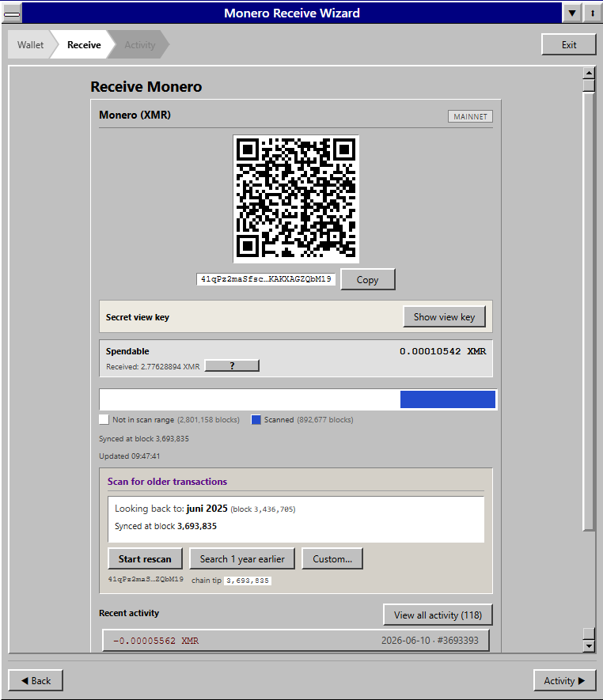Click Show view key button
This screenshot has width=603, height=700.
(x=444, y=316)
